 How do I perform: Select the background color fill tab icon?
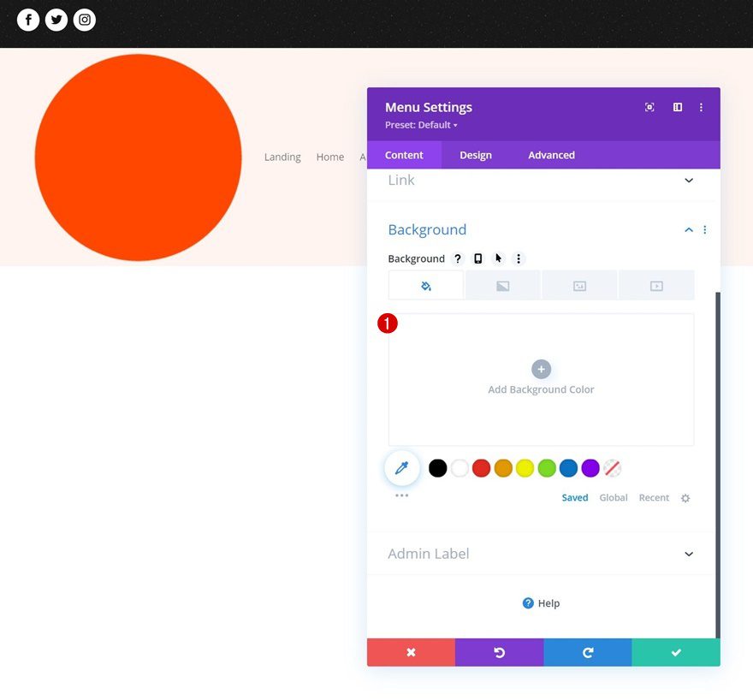[x=425, y=285]
